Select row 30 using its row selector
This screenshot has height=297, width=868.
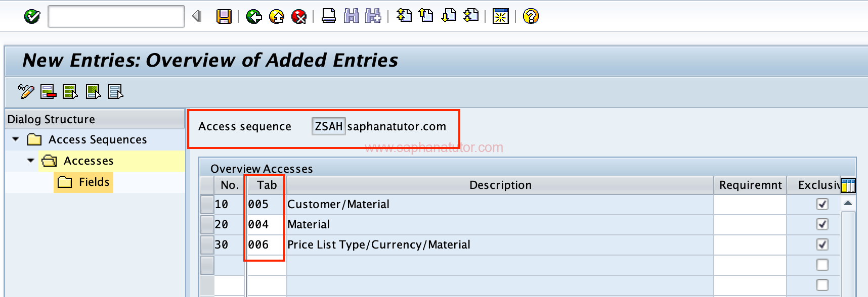(207, 245)
